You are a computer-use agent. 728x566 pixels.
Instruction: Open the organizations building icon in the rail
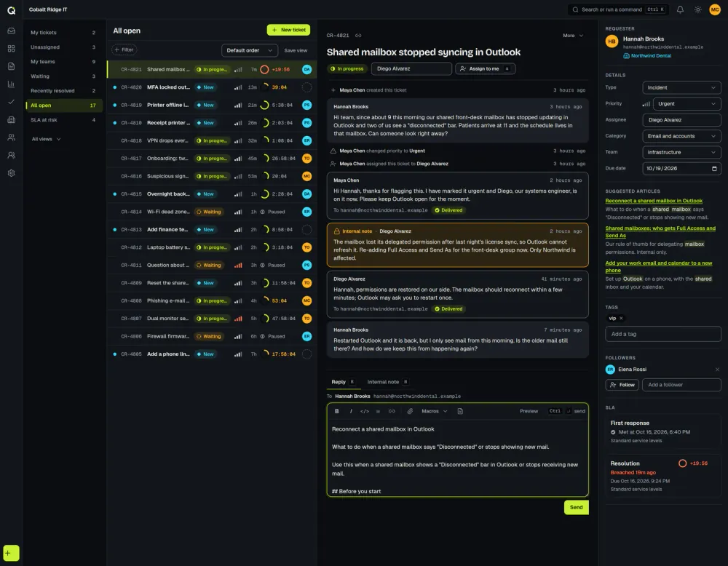11,120
